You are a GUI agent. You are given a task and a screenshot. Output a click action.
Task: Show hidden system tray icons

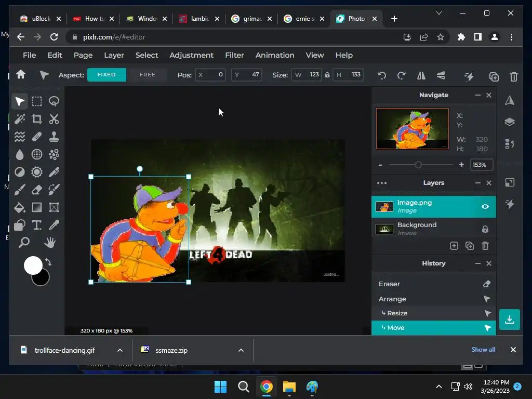click(438, 387)
